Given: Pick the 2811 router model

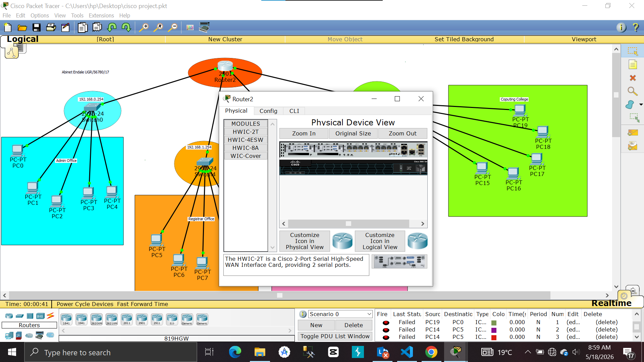Looking at the screenshot, I should (x=126, y=319).
